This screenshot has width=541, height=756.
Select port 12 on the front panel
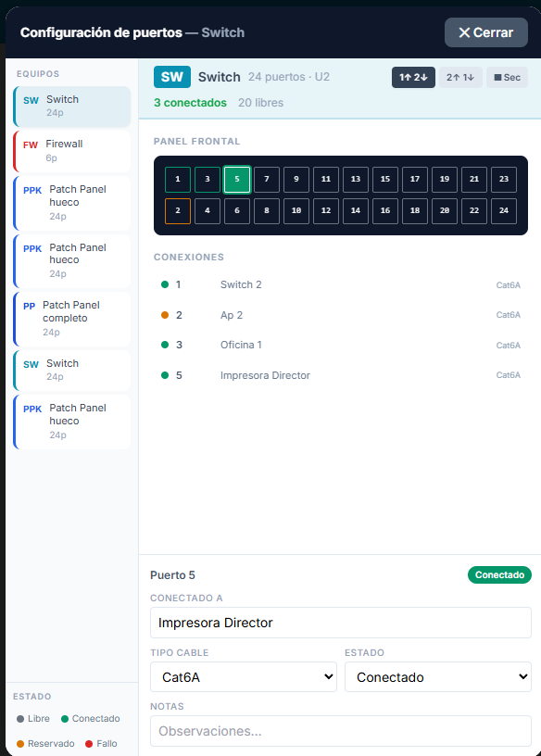(x=326, y=211)
